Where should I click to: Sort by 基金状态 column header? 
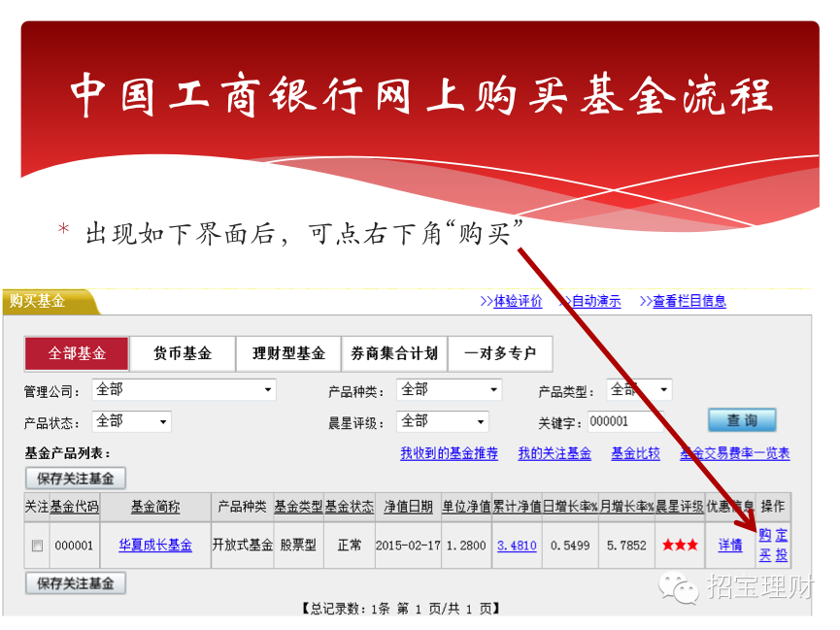pos(350,507)
